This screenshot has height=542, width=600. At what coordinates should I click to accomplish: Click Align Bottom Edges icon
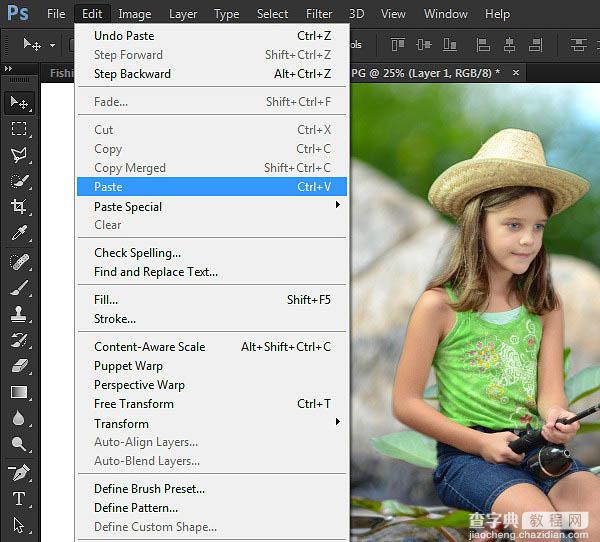point(450,44)
